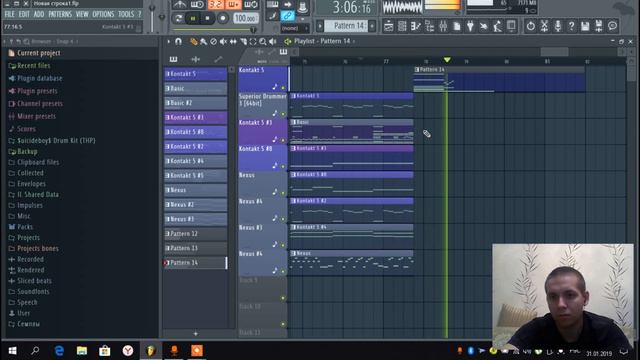
Task: Toggle mute dot on Track 9
Action: pyautogui.click(x=283, y=298)
